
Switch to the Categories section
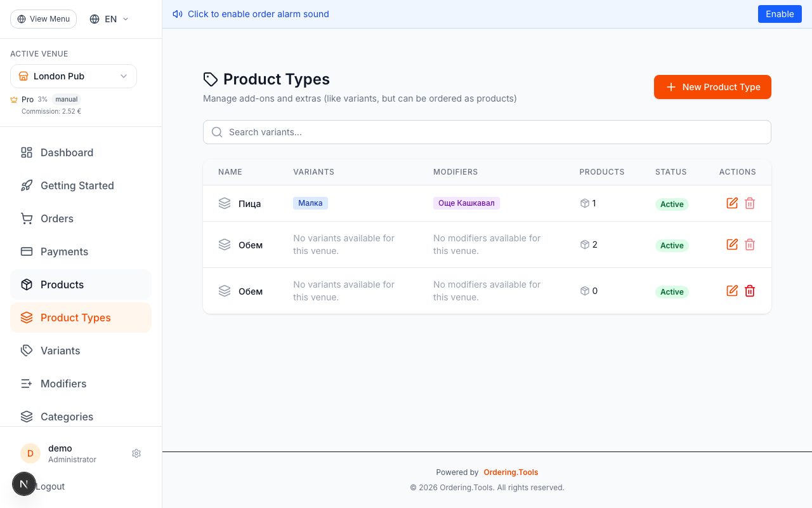[x=67, y=417]
